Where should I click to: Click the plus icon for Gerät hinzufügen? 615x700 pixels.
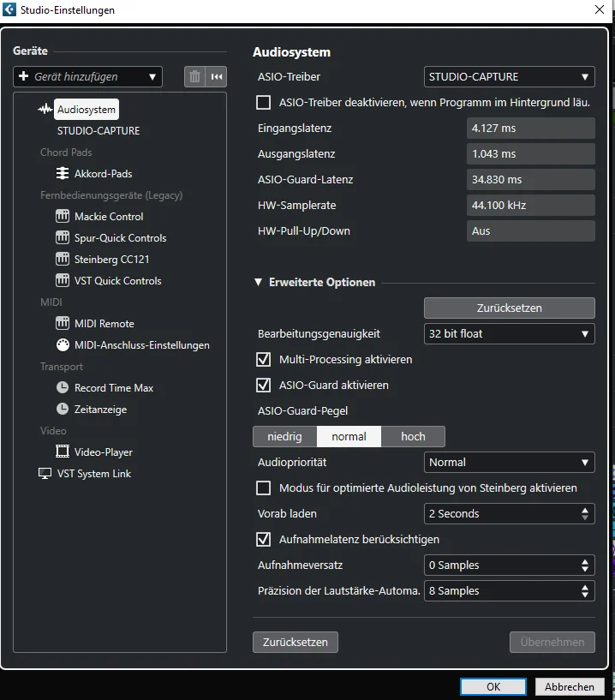24,76
